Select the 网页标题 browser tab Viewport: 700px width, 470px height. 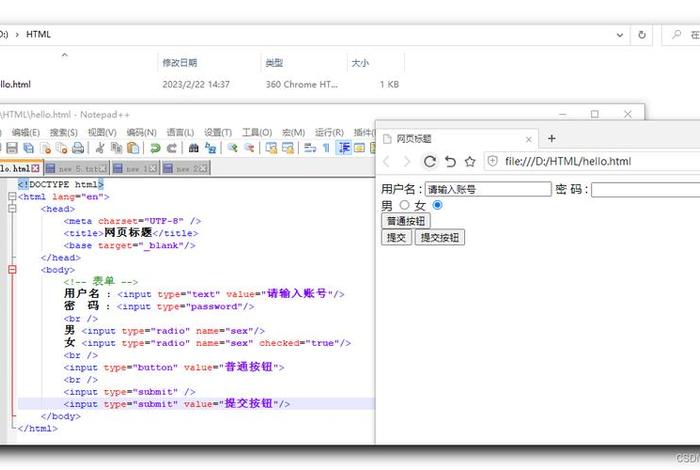tap(458, 139)
